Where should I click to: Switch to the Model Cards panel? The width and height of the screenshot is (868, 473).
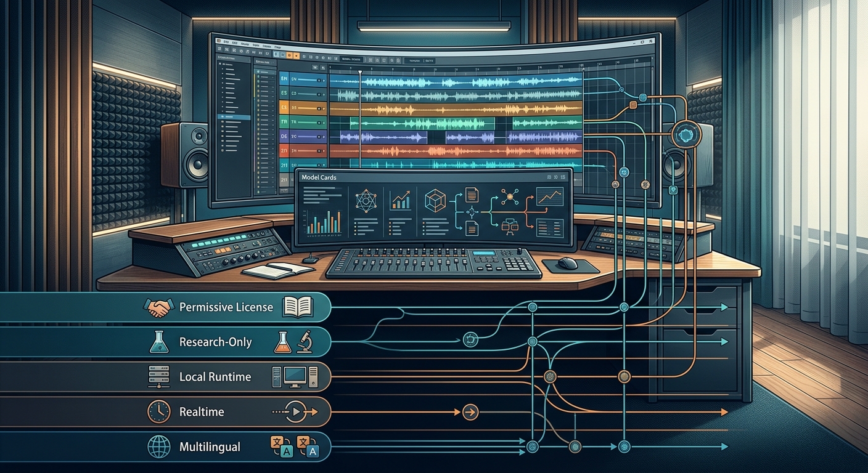[320, 177]
